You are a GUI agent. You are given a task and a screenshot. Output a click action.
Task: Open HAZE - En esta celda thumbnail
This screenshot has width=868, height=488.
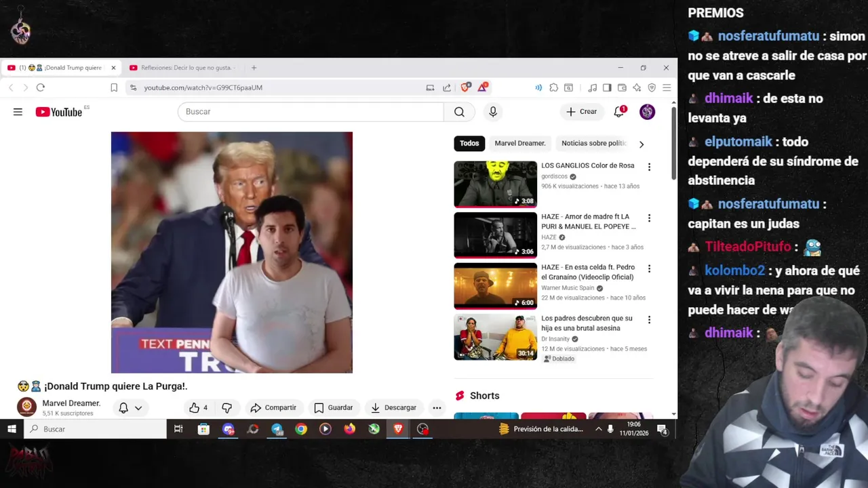495,285
